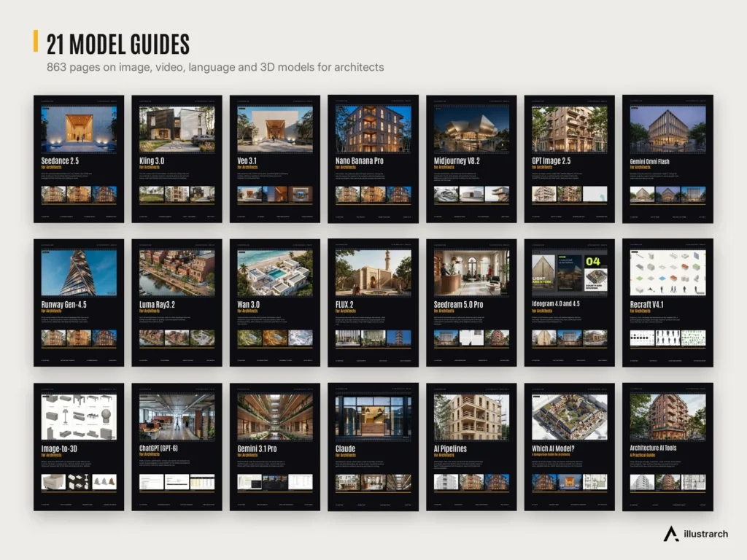Click the Claude title text
747x560 pixels.
pos(345,448)
